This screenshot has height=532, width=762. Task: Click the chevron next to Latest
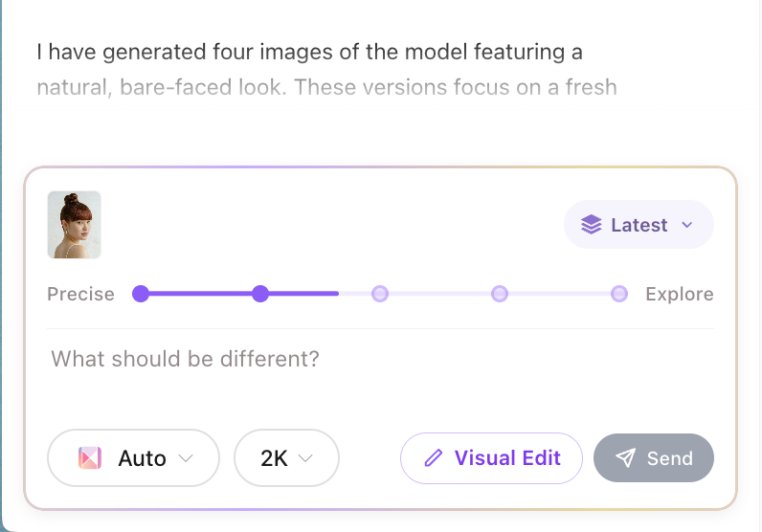686,225
